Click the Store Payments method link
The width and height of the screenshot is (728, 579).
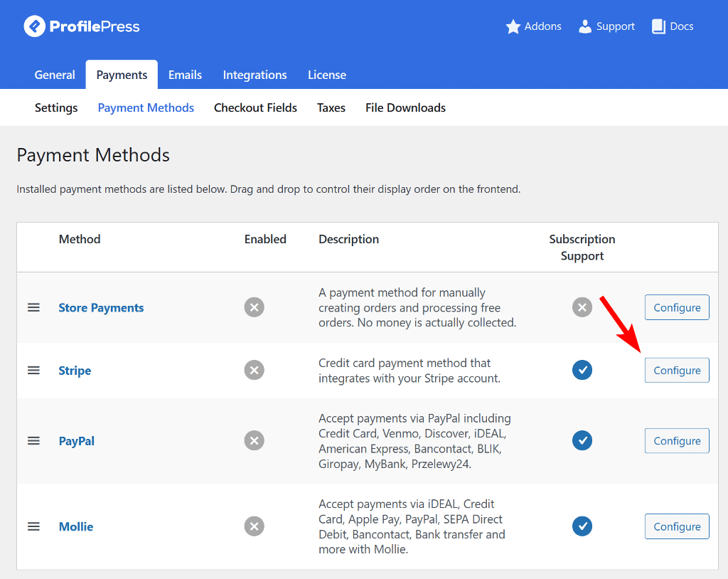101,308
